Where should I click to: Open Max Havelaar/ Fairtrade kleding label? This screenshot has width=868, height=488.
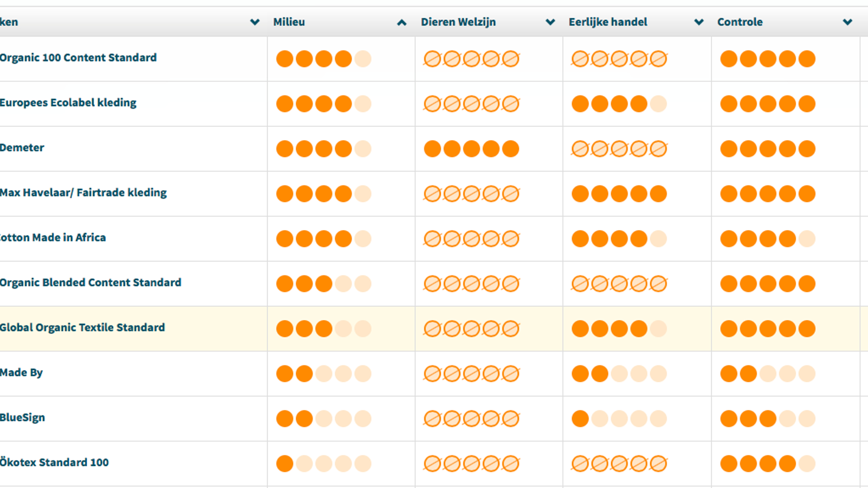coord(83,193)
